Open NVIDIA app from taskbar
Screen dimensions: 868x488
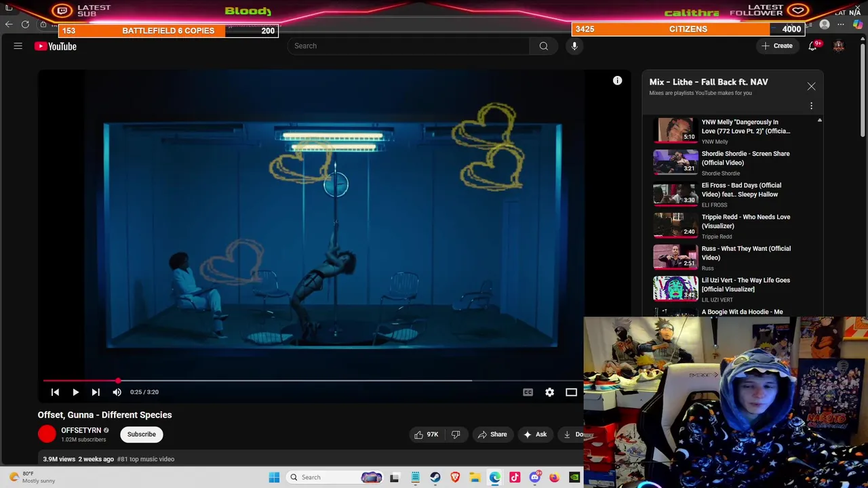click(x=574, y=477)
